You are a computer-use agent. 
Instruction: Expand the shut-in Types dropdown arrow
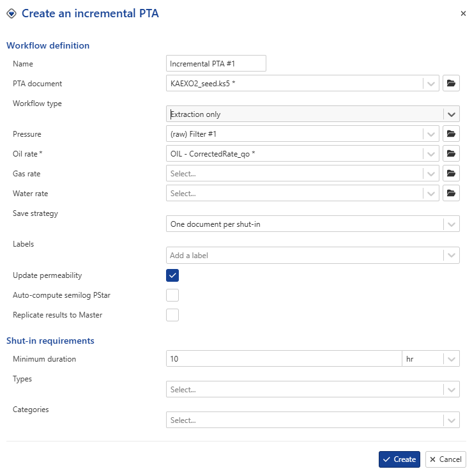click(x=452, y=390)
